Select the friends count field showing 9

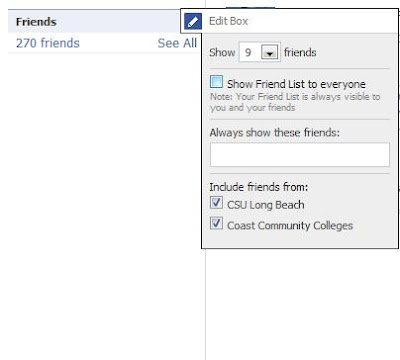[x=260, y=52]
